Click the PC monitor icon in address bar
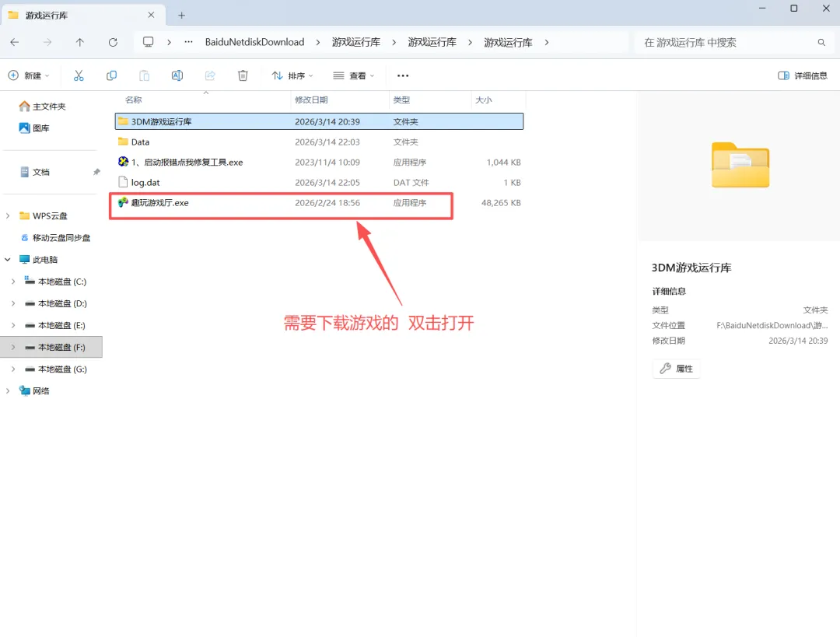Screen dimensions: 840x637 149,42
